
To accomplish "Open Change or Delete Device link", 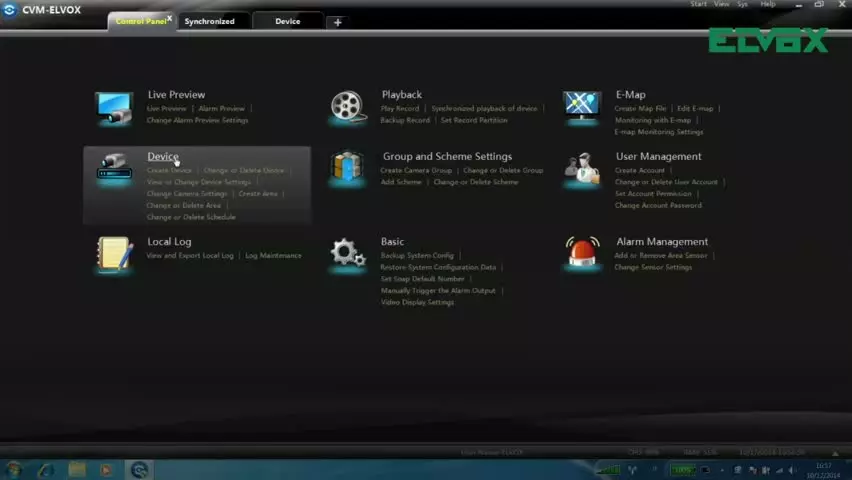I will tap(243, 171).
